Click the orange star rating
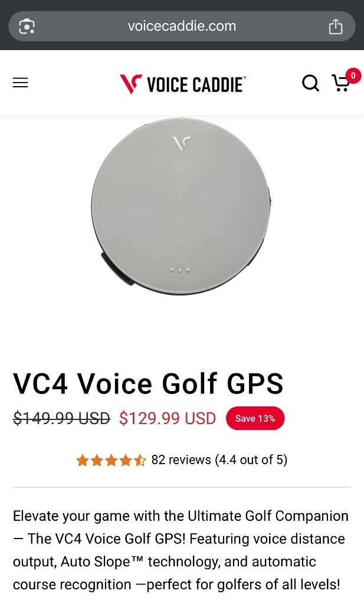 (x=111, y=460)
